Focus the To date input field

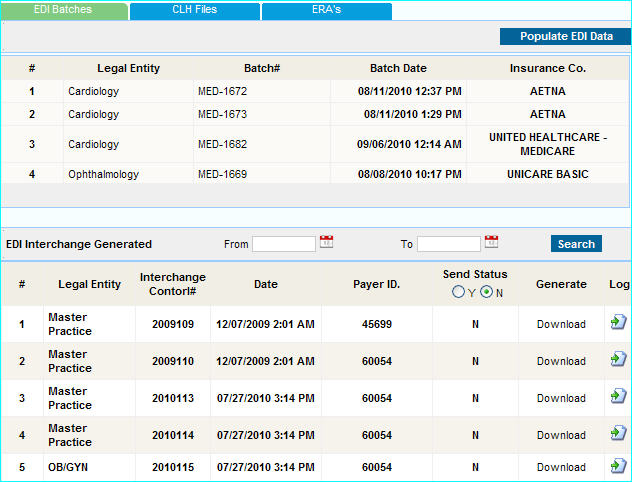pyautogui.click(x=448, y=244)
